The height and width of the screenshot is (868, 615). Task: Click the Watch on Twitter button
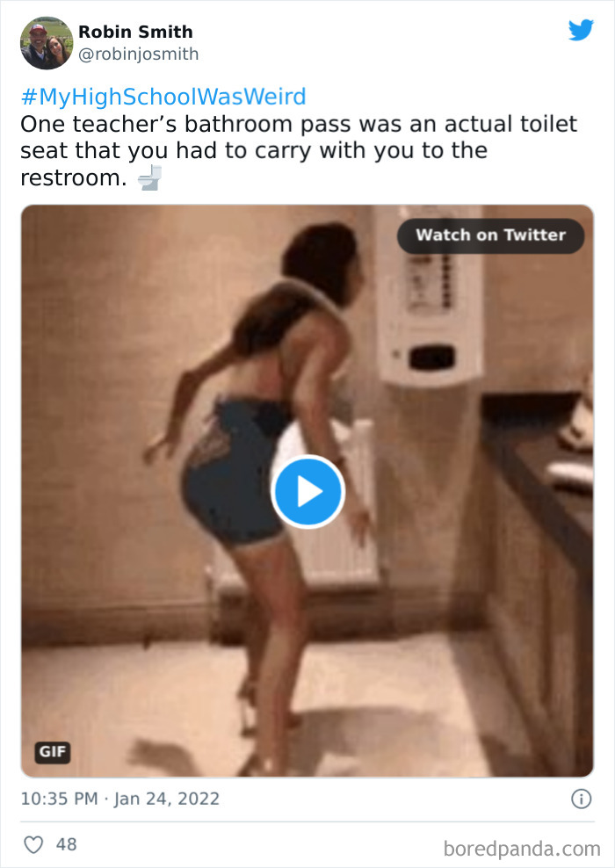[490, 235]
